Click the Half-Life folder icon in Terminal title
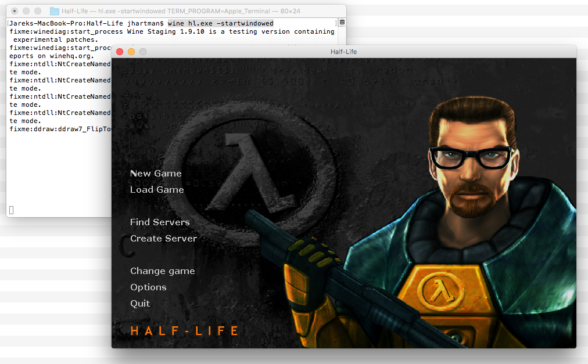Viewport: 588px width, 364px height. (x=55, y=11)
